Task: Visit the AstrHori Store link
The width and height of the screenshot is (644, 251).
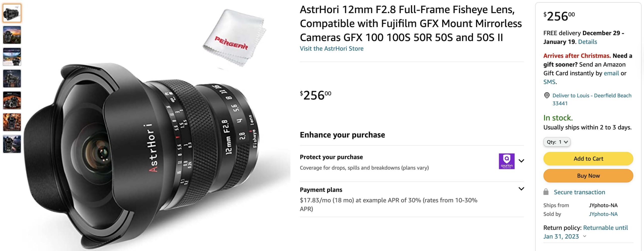Action: tap(332, 49)
